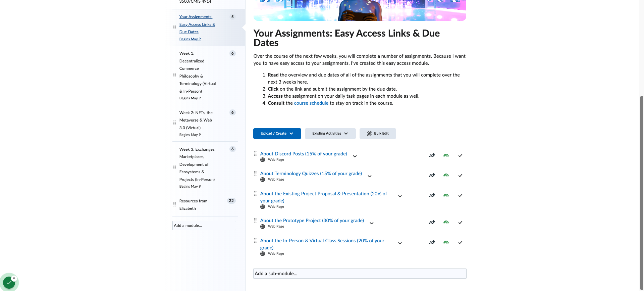Click the Add a sub-module input field
This screenshot has height=291, width=644.
tap(360, 274)
